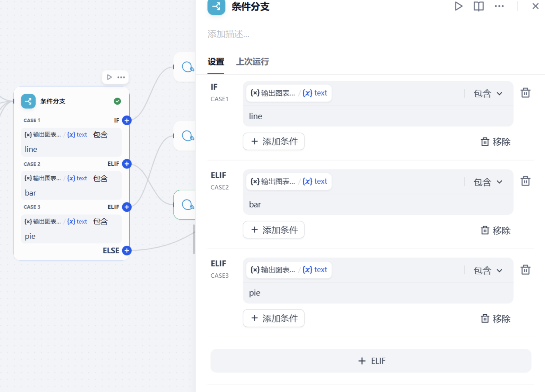This screenshot has width=545, height=392.
Task: Click 添加条件 button under CASE1
Action: point(273,141)
